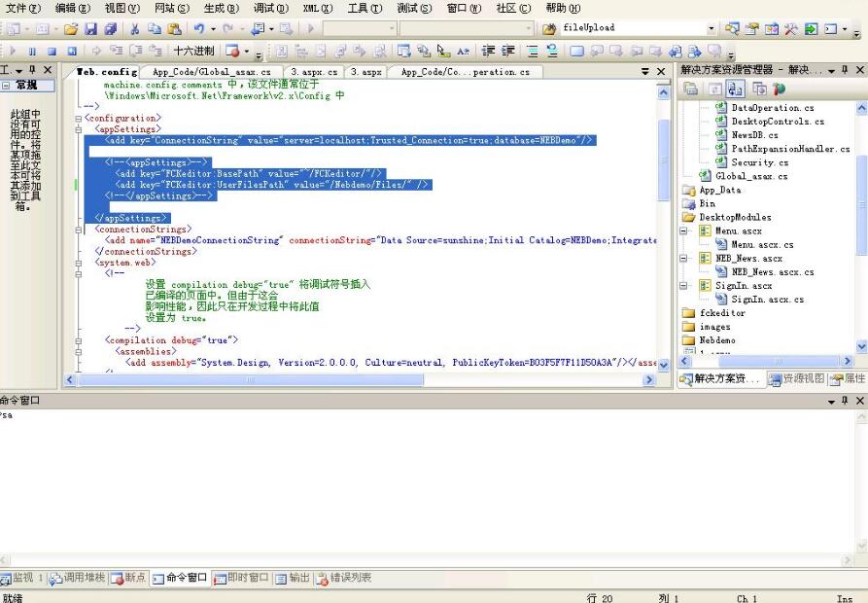Open the 调试(D) debug menu

click(270, 8)
